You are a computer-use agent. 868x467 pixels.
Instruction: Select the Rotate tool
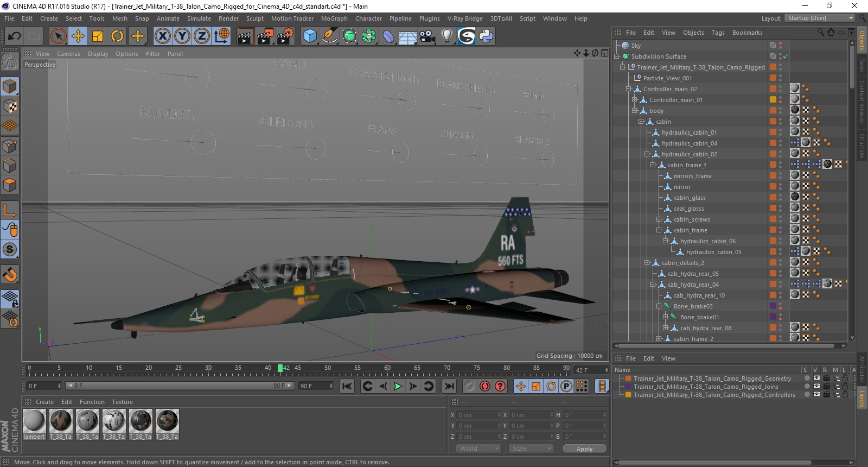pos(117,36)
